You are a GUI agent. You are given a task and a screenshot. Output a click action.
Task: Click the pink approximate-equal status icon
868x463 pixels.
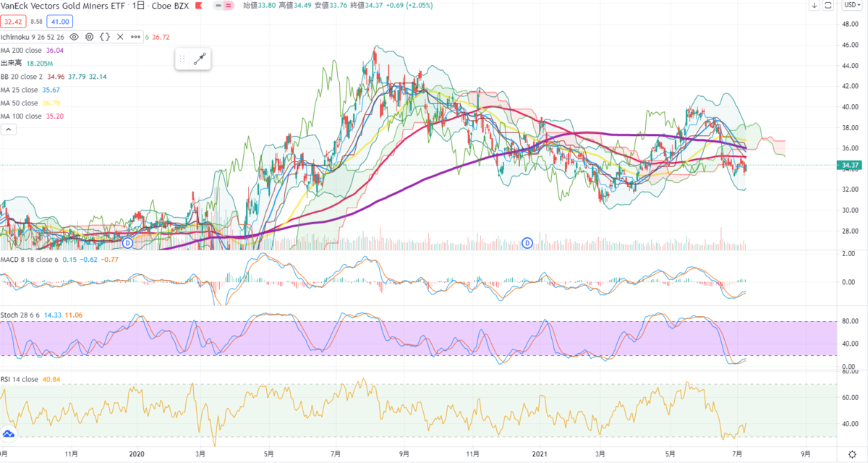coord(229,6)
